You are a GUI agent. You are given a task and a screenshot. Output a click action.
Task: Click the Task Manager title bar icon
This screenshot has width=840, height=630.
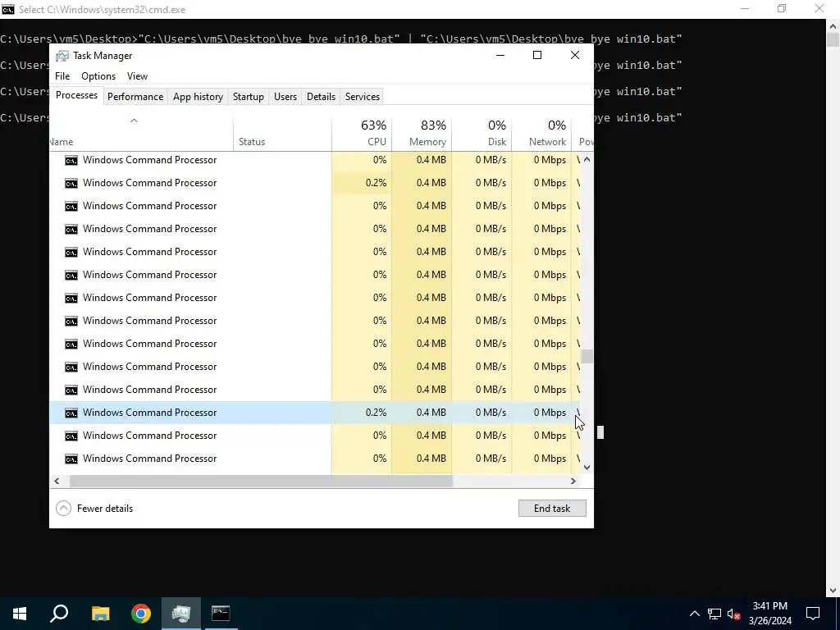click(x=62, y=56)
